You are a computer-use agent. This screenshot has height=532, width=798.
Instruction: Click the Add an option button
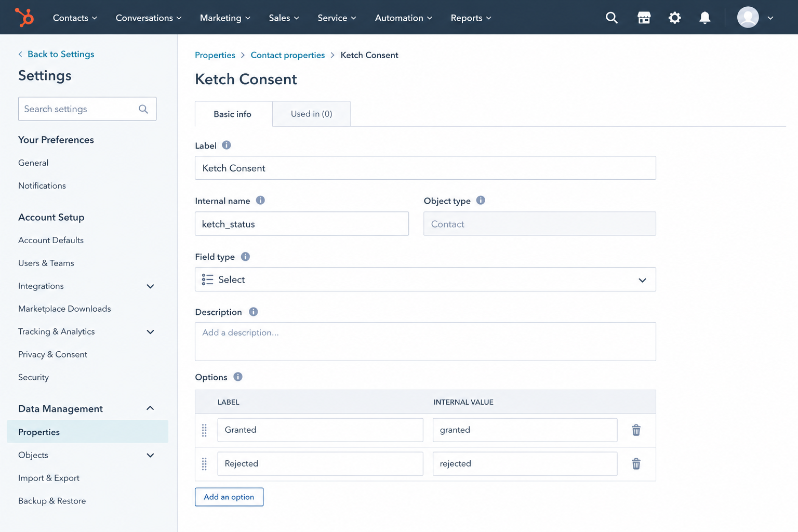(229, 497)
